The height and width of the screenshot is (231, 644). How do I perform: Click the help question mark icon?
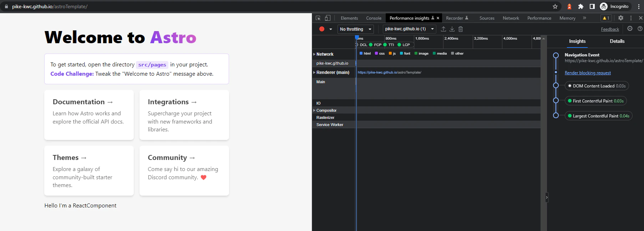(640, 29)
